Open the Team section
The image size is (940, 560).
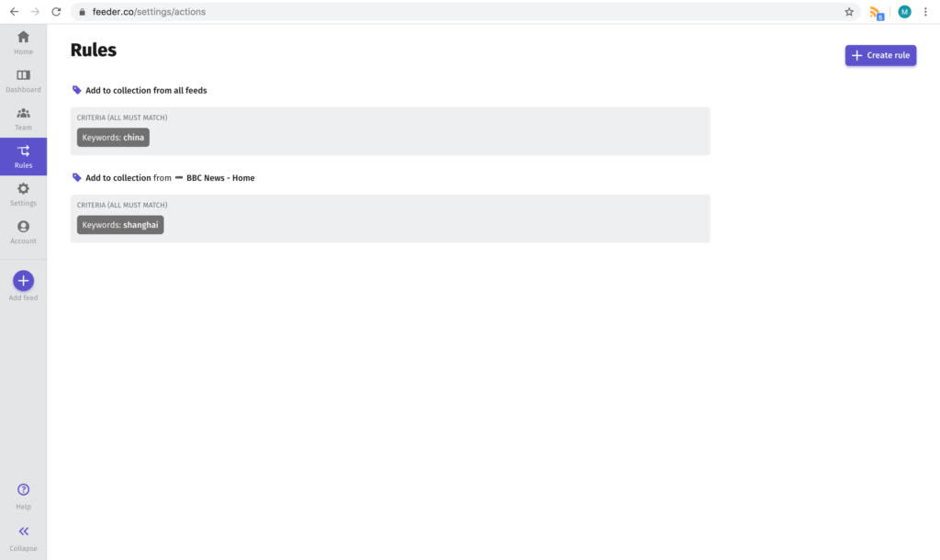coord(23,118)
